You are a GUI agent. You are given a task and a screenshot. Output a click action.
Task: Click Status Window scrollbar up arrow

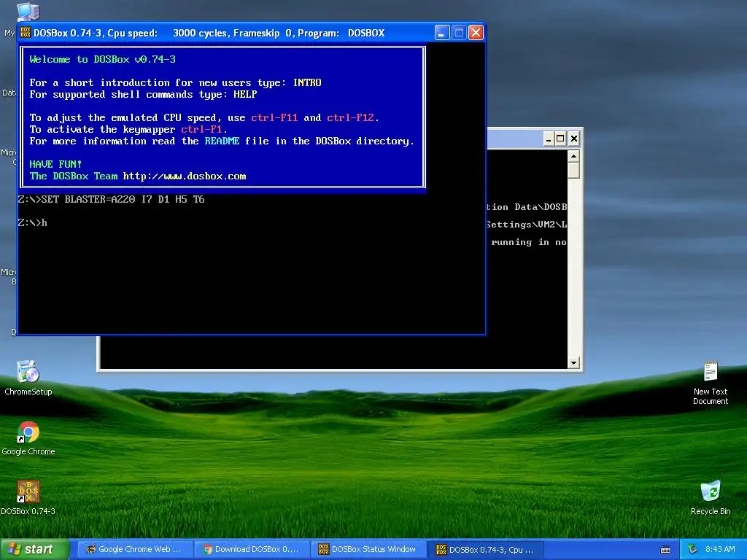(x=573, y=156)
